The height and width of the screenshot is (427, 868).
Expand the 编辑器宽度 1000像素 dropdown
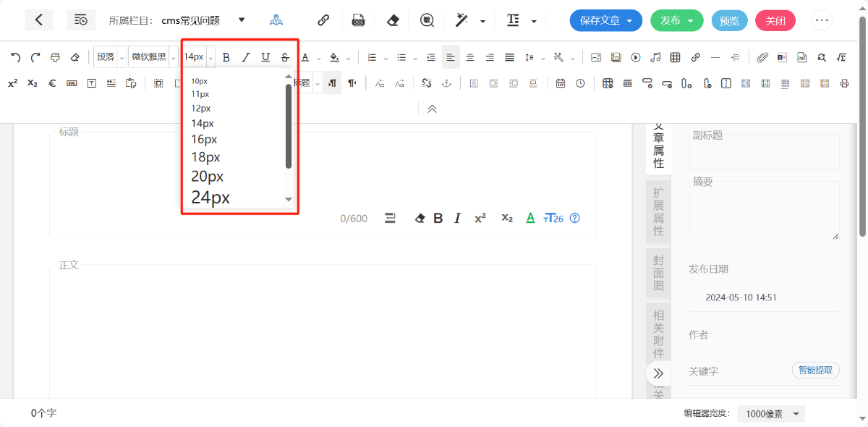(771, 414)
